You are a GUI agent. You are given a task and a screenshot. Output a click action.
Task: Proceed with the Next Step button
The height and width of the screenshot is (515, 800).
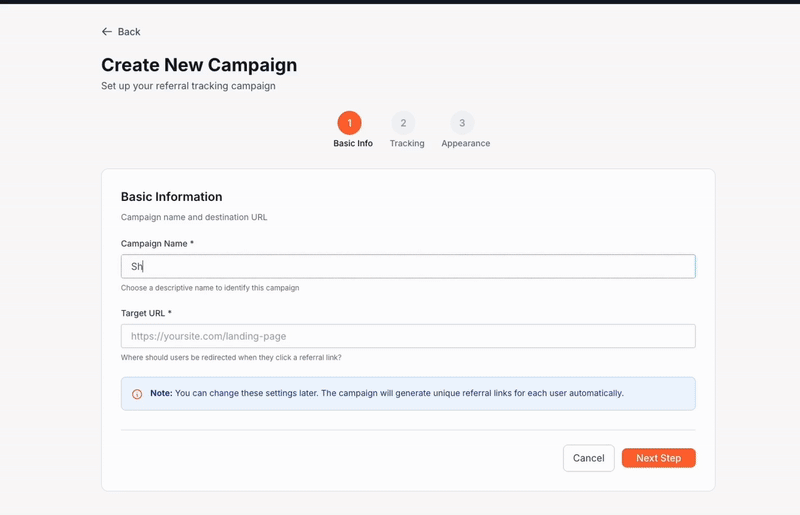[658, 458]
